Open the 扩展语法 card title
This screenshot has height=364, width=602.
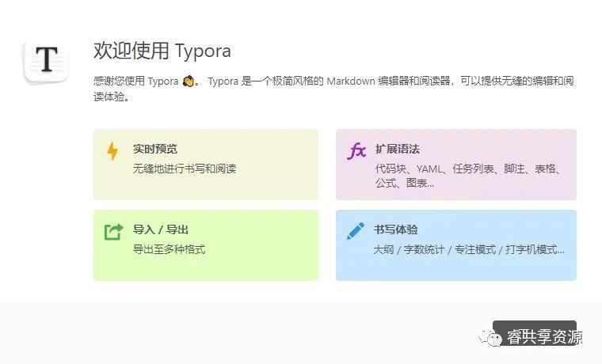(x=398, y=149)
